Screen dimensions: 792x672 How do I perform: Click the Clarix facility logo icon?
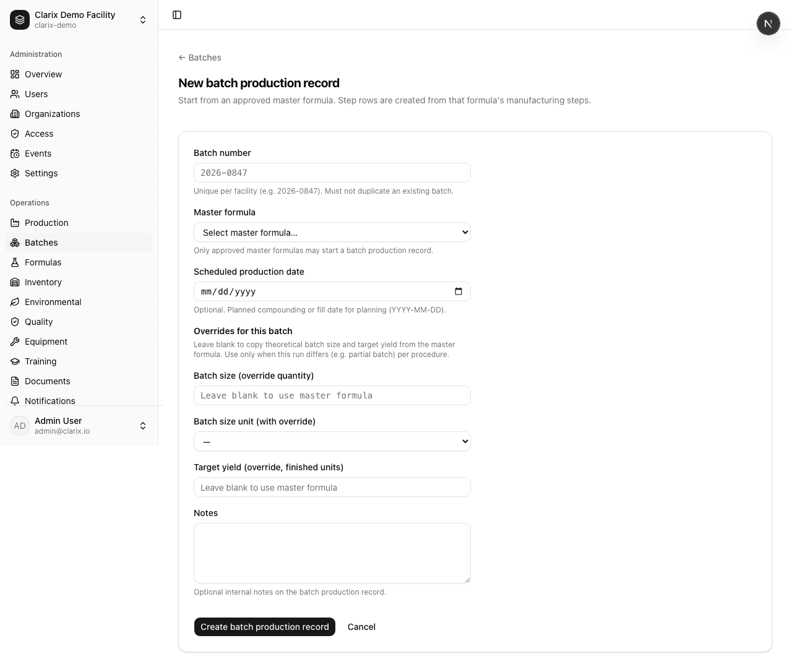(x=20, y=20)
